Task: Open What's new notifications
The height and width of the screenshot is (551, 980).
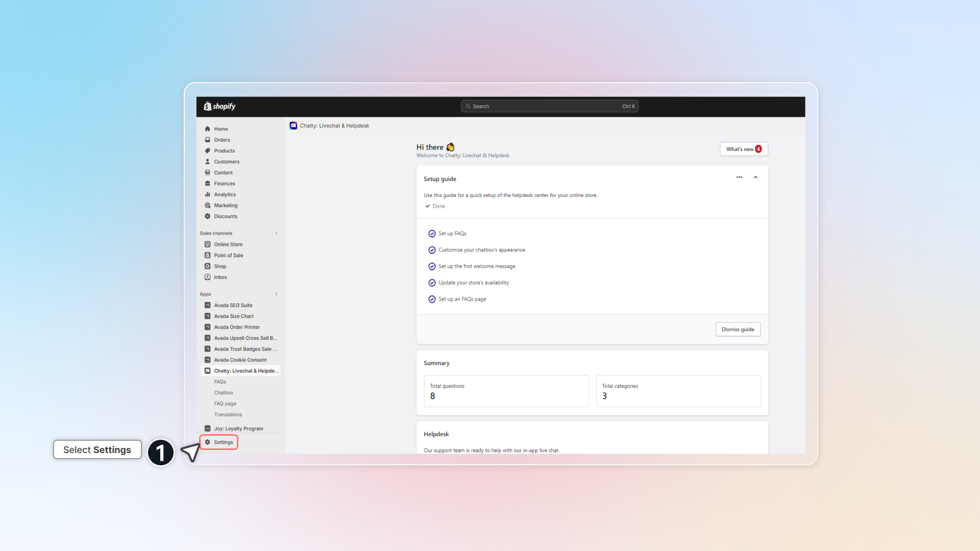Action: [743, 149]
